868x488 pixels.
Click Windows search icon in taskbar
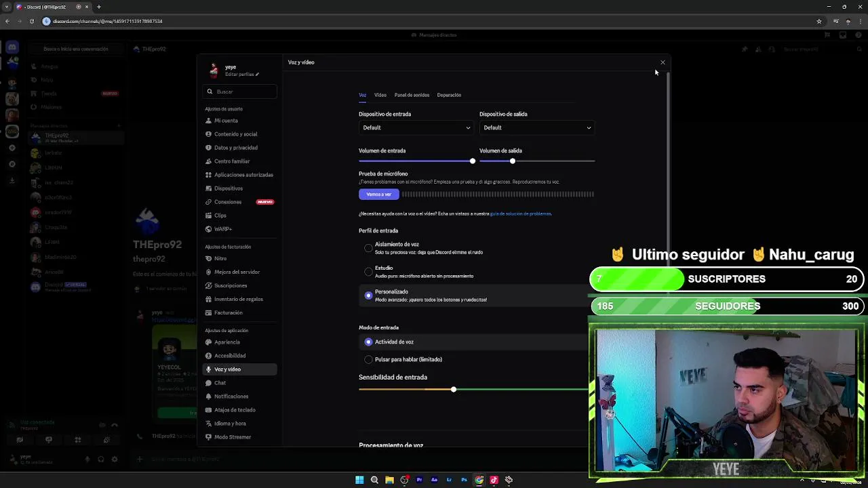[x=374, y=480]
